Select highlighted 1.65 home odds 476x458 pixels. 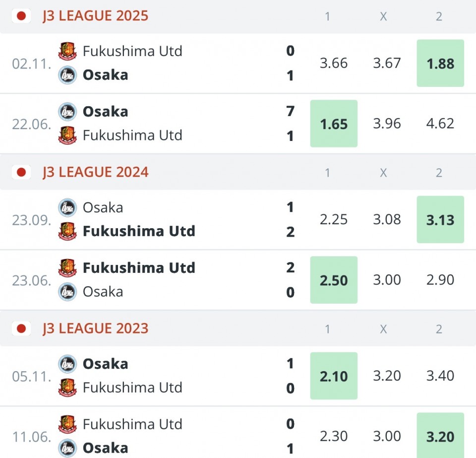334,124
